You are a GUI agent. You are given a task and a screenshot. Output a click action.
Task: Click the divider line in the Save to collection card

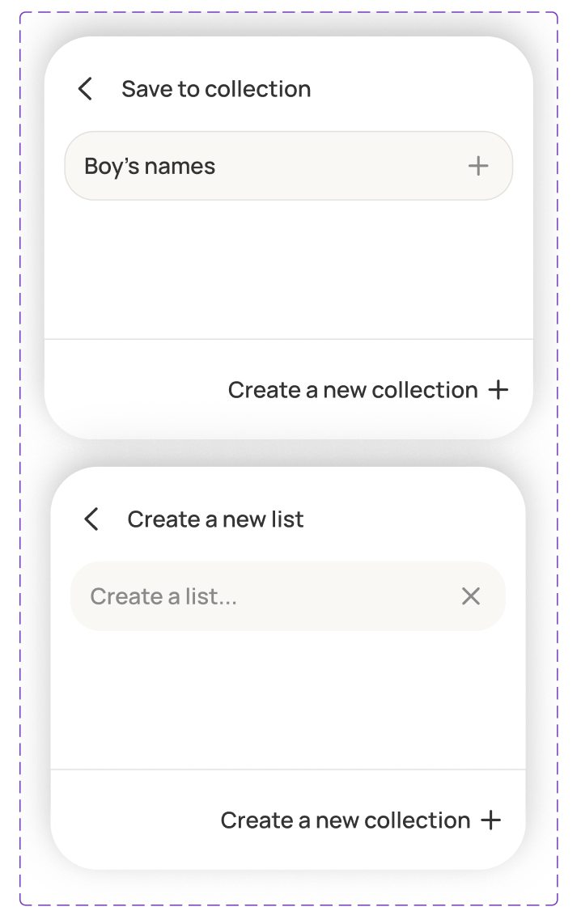[288, 339]
